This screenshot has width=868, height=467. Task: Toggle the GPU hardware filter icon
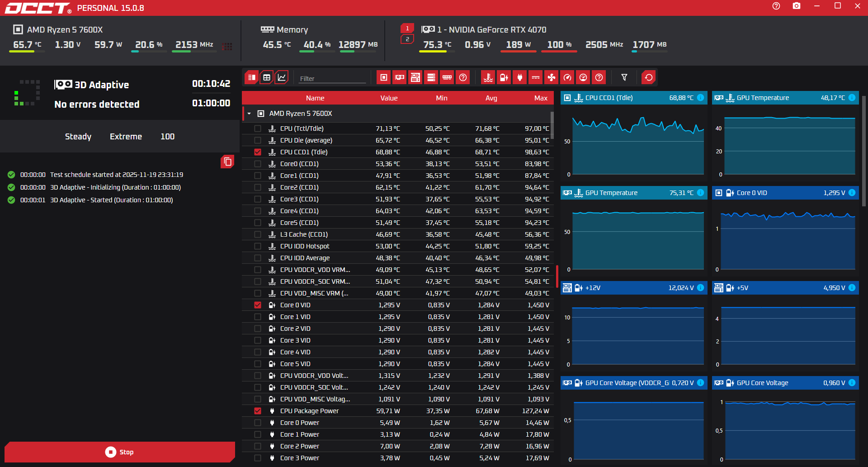click(x=400, y=77)
